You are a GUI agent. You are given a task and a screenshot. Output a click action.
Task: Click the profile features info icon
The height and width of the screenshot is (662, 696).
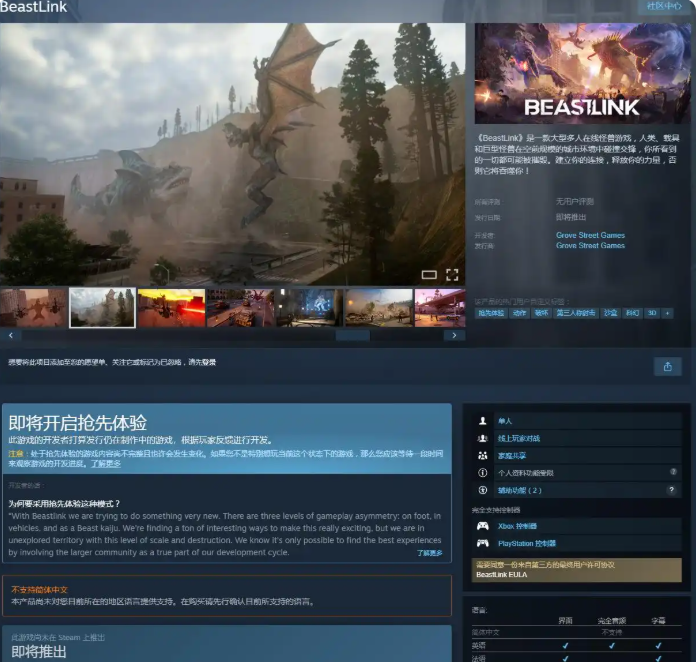[x=482, y=473]
